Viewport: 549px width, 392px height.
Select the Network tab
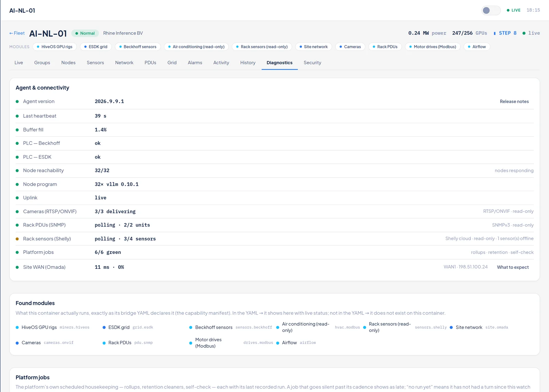(x=124, y=63)
